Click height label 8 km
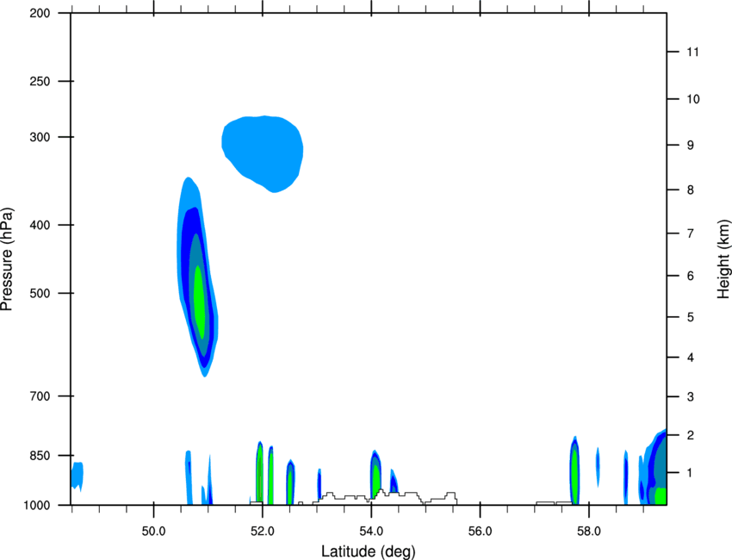This screenshot has width=732, height=560. tap(691, 190)
